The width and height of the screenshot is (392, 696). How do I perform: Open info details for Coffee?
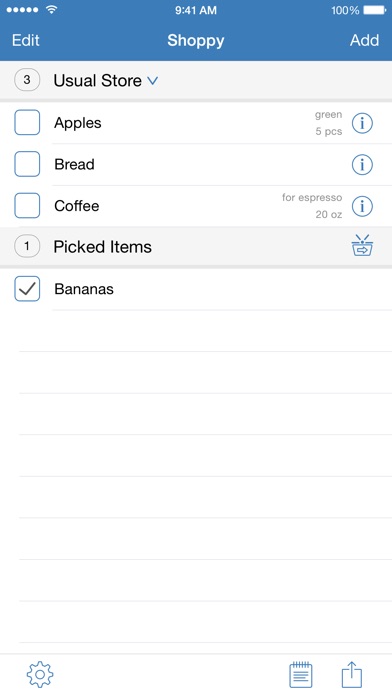(362, 206)
